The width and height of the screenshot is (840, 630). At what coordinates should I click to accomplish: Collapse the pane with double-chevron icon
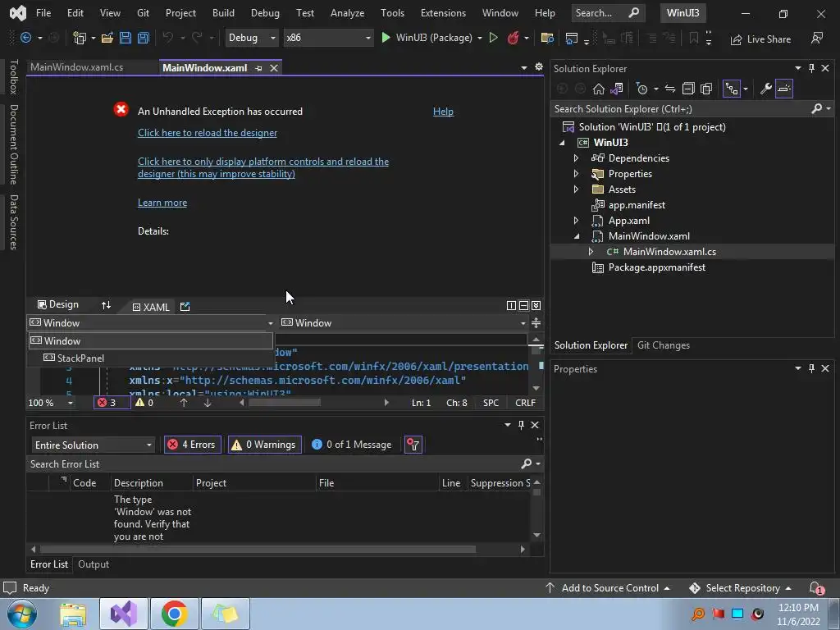pos(536,305)
